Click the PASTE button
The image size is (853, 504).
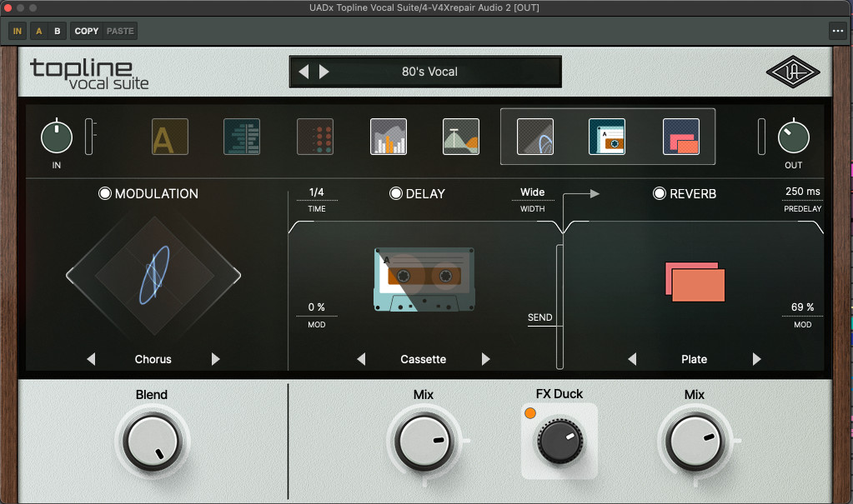(120, 31)
